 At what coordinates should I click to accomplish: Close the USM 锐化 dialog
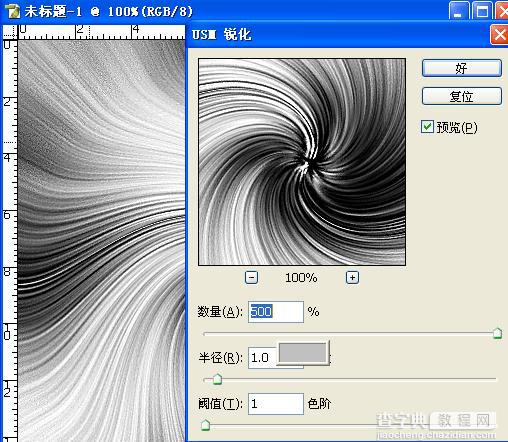499,35
